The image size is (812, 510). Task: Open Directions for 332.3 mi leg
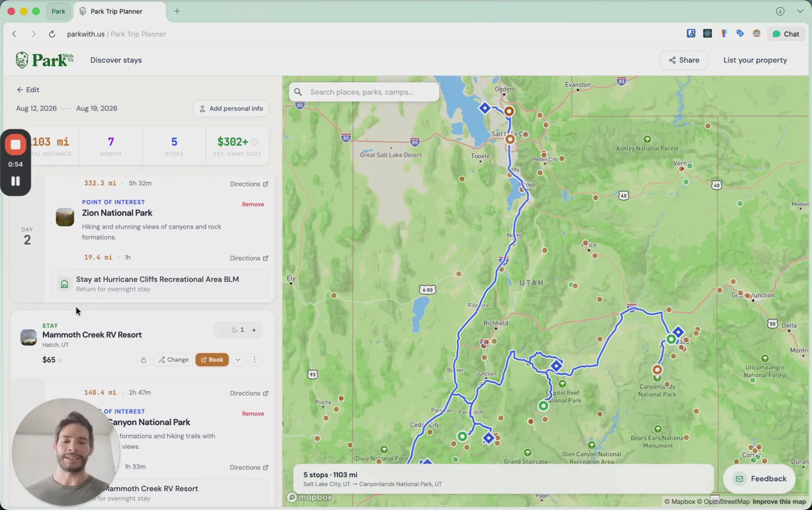249,184
